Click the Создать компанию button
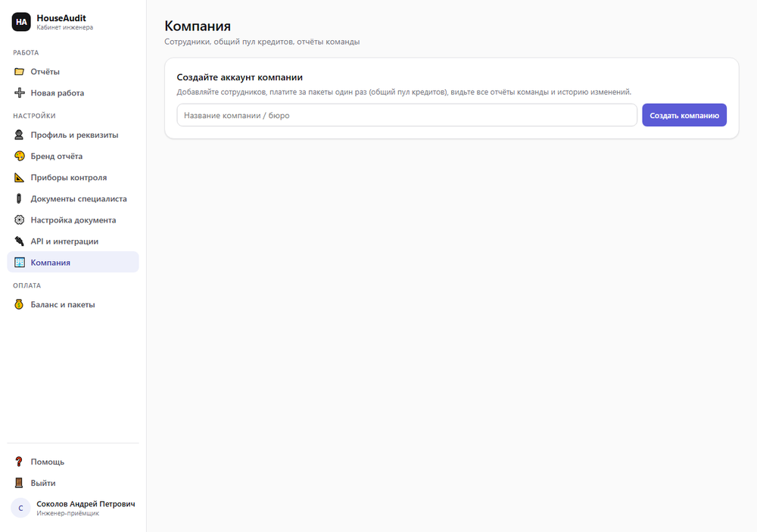The width and height of the screenshot is (757, 532). tap(684, 115)
